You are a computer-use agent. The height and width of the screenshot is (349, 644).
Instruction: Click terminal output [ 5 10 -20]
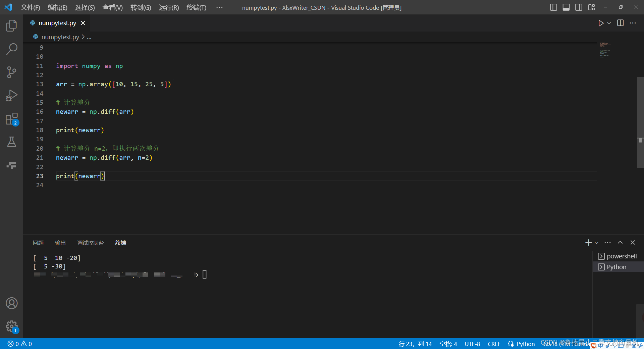[57, 258]
